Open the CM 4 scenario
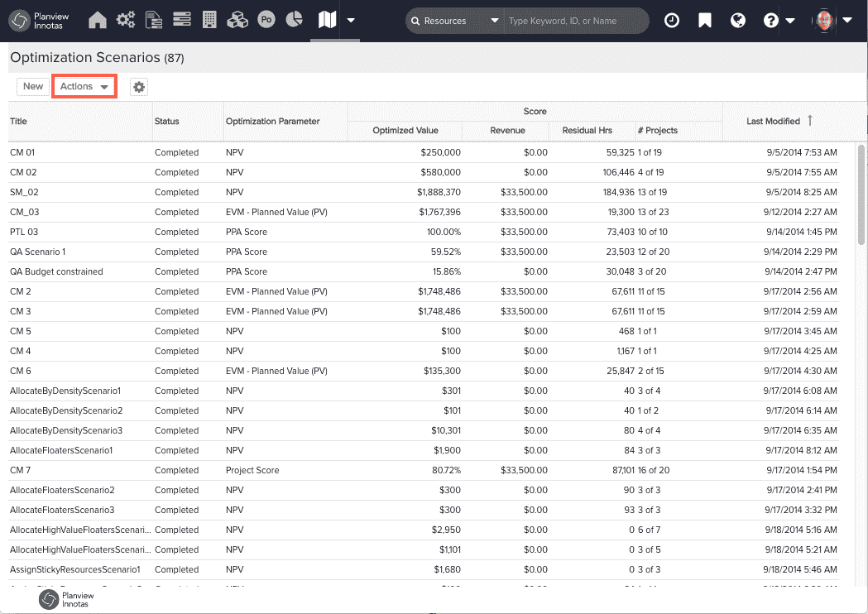868x614 pixels. (x=21, y=351)
